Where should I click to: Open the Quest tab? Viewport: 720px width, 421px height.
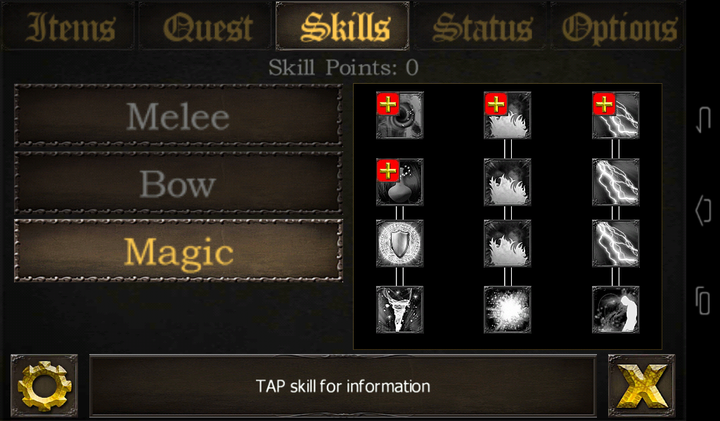point(206,26)
